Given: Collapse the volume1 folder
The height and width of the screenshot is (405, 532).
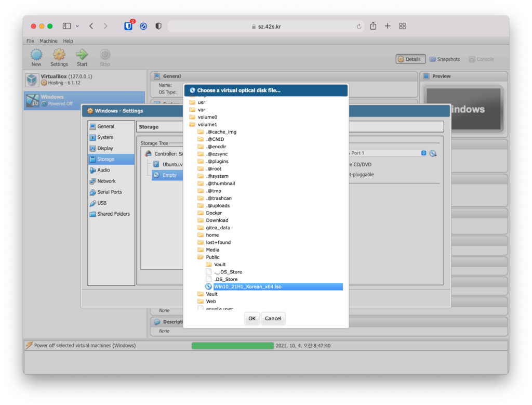Looking at the screenshot, I should pyautogui.click(x=192, y=124).
